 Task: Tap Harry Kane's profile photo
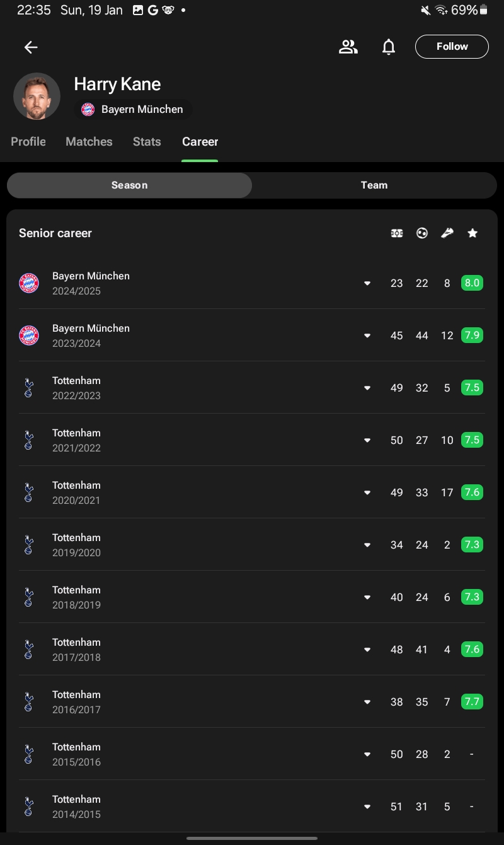(37, 96)
